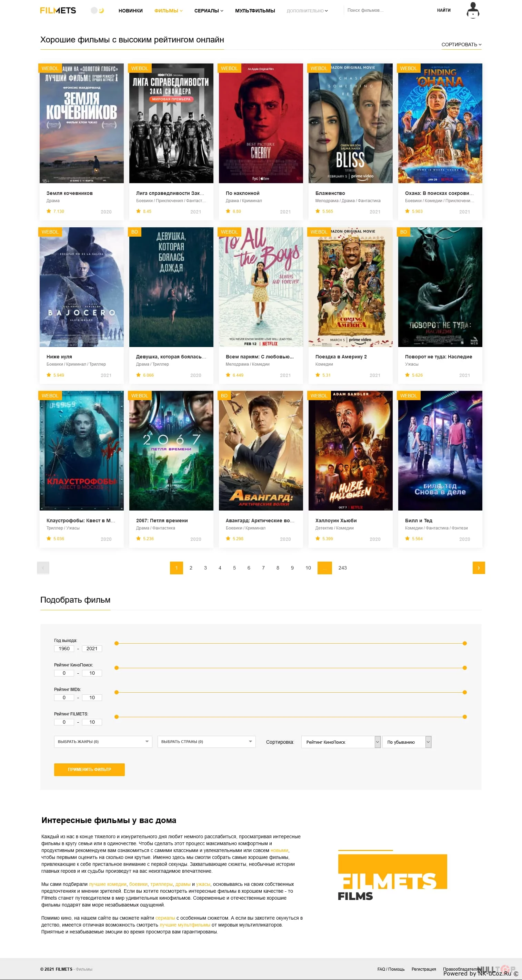Click the боевики link in text
The image size is (522, 980).
(138, 884)
